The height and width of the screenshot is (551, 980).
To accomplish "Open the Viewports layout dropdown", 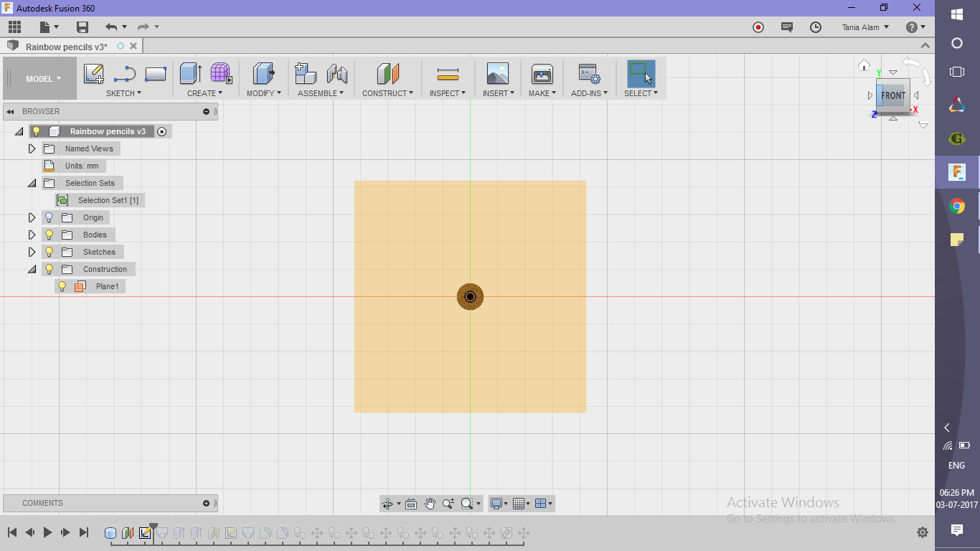I will pyautogui.click(x=545, y=504).
